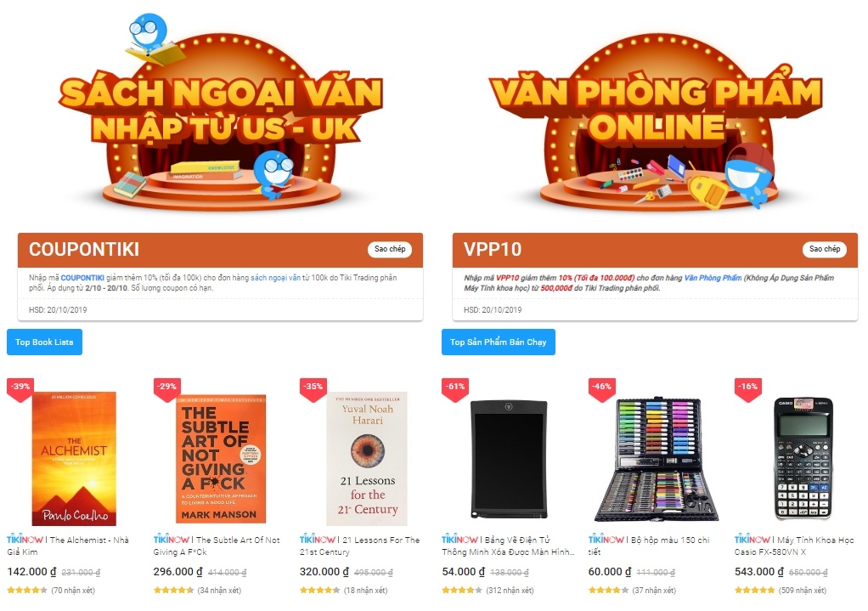
Task: Open the 509 nhận xét reviews
Action: [x=802, y=590]
